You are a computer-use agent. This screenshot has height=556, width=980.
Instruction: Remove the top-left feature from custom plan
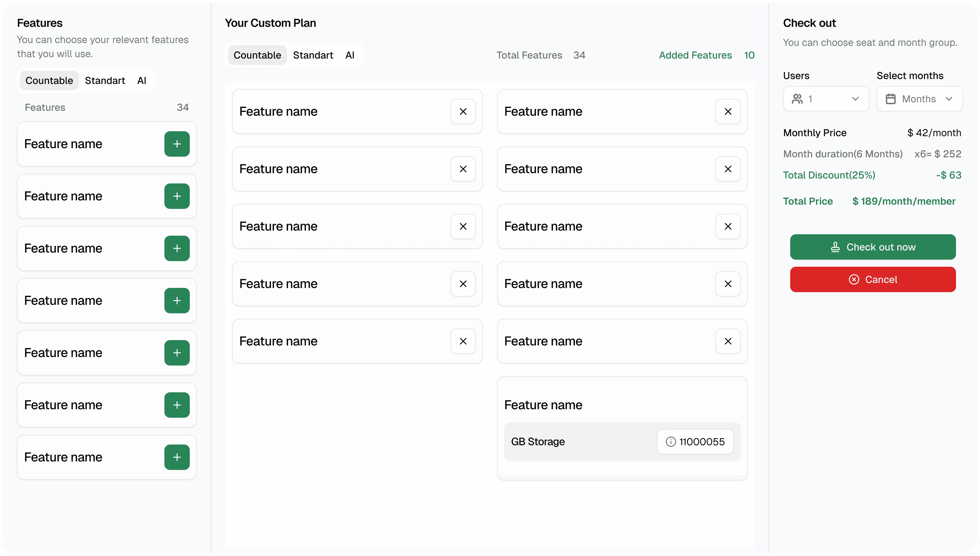(x=463, y=111)
